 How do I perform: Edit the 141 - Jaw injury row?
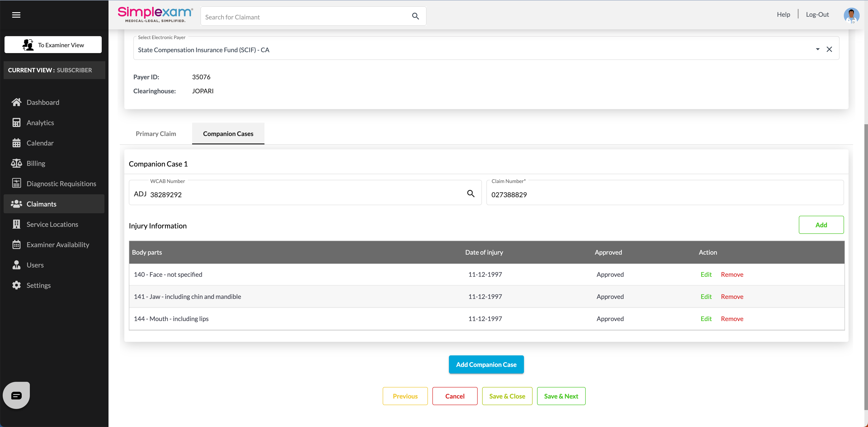tap(706, 296)
